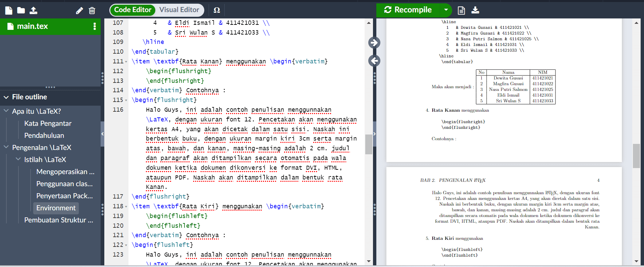Select the 'Environment' outline entry
The height and width of the screenshot is (267, 644).
click(56, 208)
